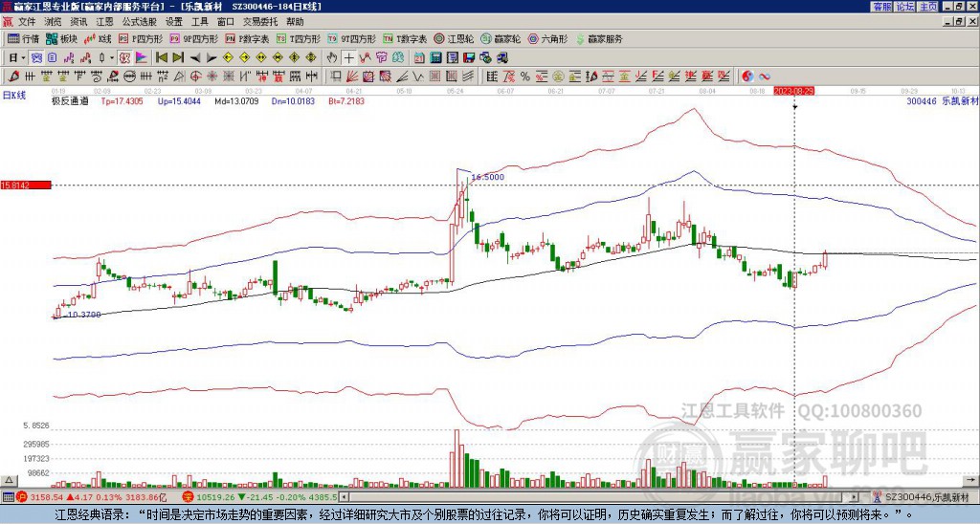
Task: Toggle the crosshair cursor tool
Action: tap(348, 58)
